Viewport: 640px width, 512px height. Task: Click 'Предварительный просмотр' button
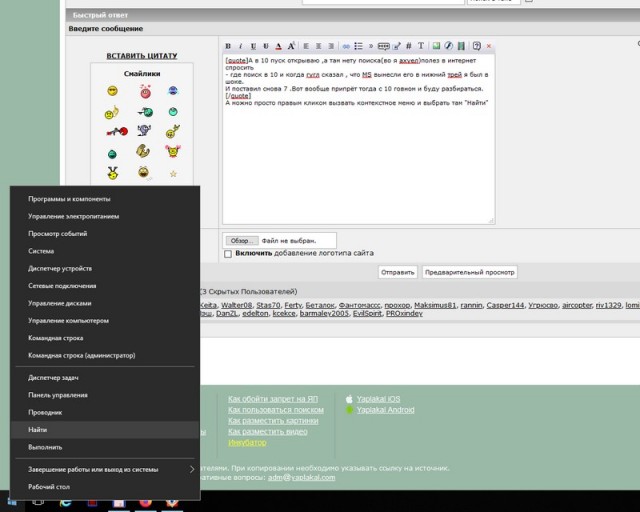click(x=470, y=272)
